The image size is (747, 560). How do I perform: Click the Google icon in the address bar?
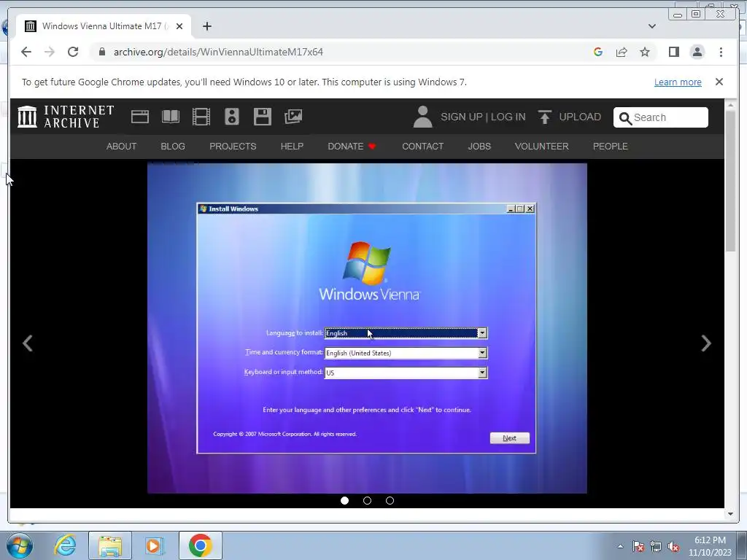[598, 52]
